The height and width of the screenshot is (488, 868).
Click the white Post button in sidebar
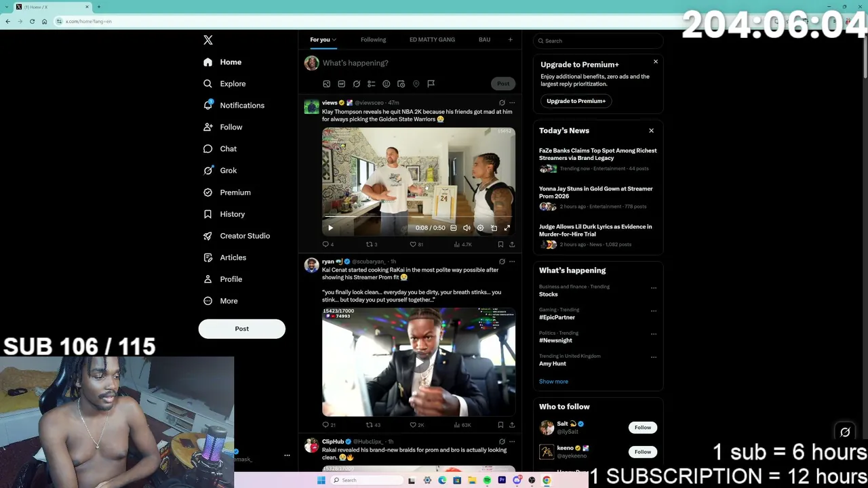tap(242, 329)
